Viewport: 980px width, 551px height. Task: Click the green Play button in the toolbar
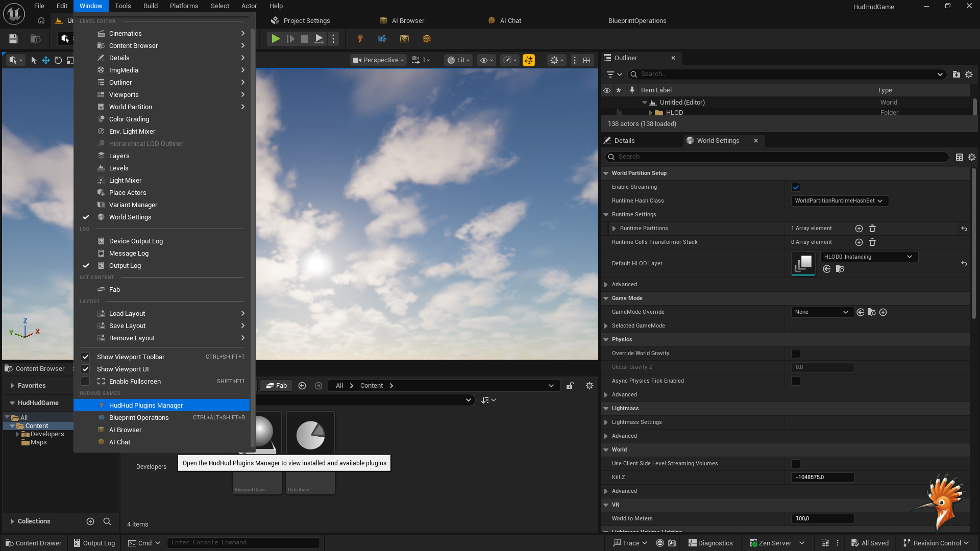click(x=275, y=39)
